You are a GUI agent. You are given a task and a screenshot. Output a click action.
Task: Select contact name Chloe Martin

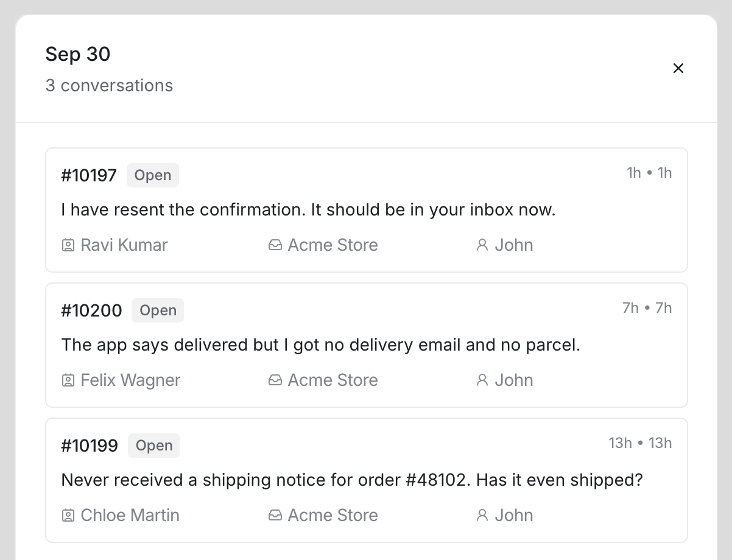click(x=130, y=516)
